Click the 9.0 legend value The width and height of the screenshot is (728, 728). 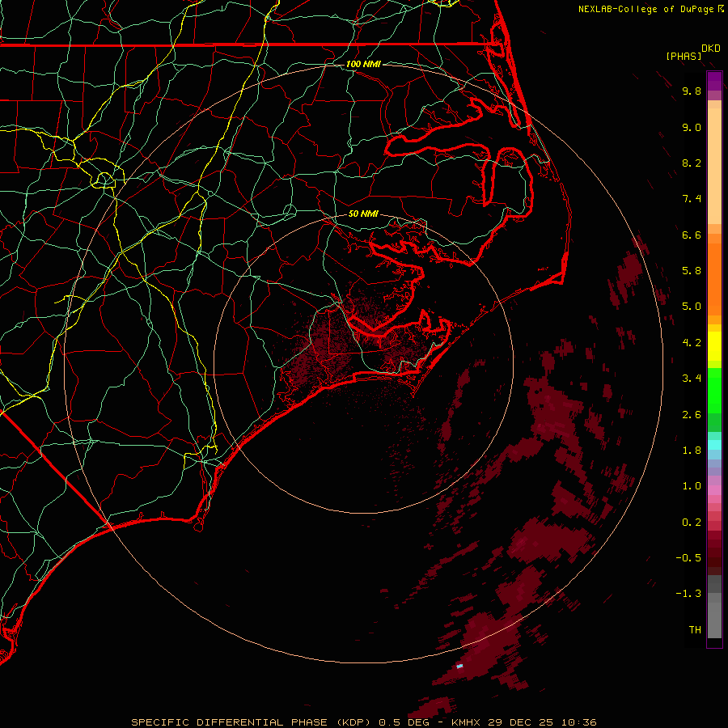pyautogui.click(x=692, y=127)
